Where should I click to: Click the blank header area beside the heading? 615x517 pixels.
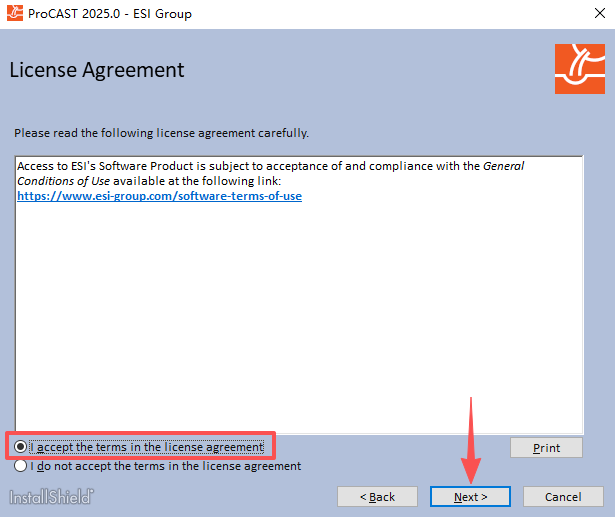point(370,70)
